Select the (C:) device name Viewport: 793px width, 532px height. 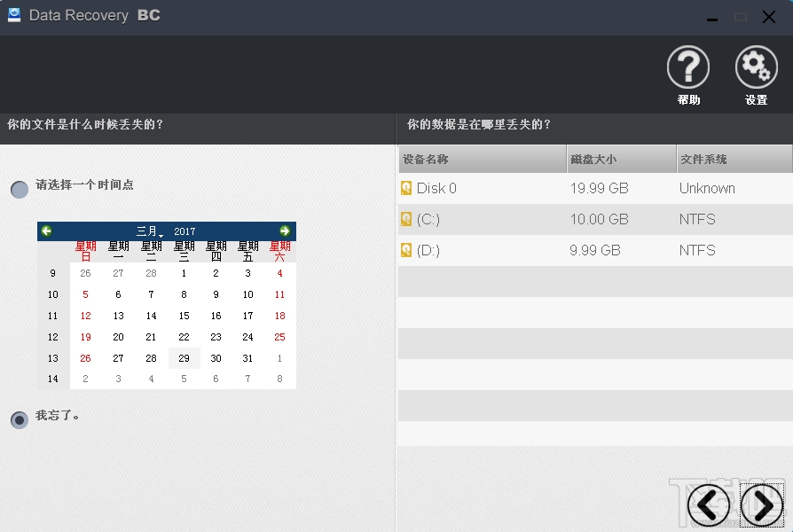coord(428,219)
